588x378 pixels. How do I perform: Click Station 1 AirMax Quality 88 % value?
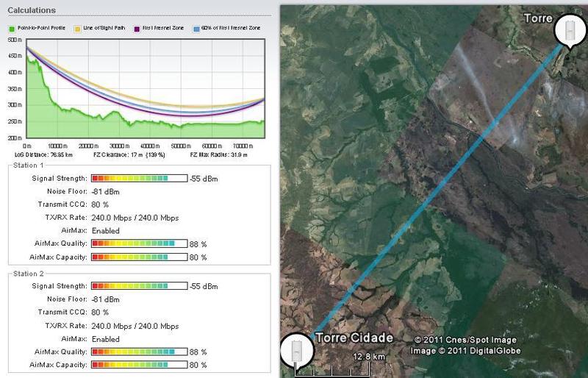tap(198, 244)
